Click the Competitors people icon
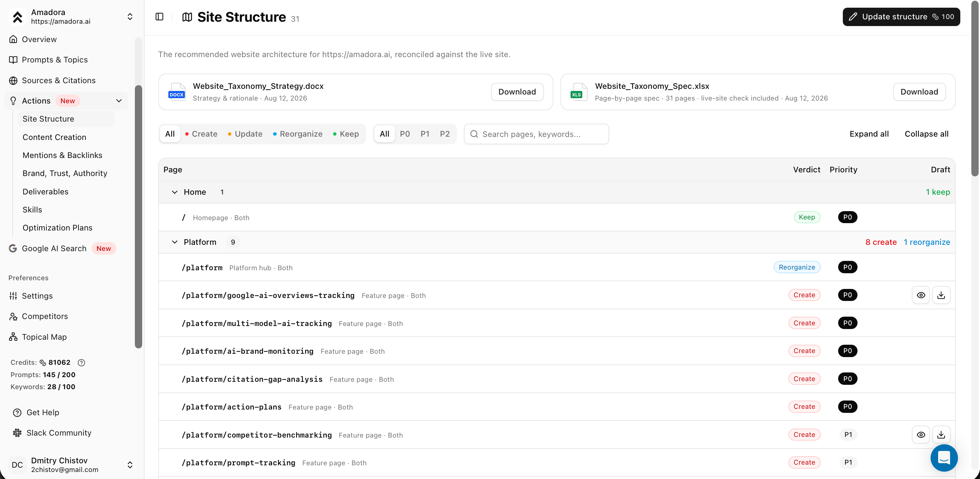 point(13,316)
